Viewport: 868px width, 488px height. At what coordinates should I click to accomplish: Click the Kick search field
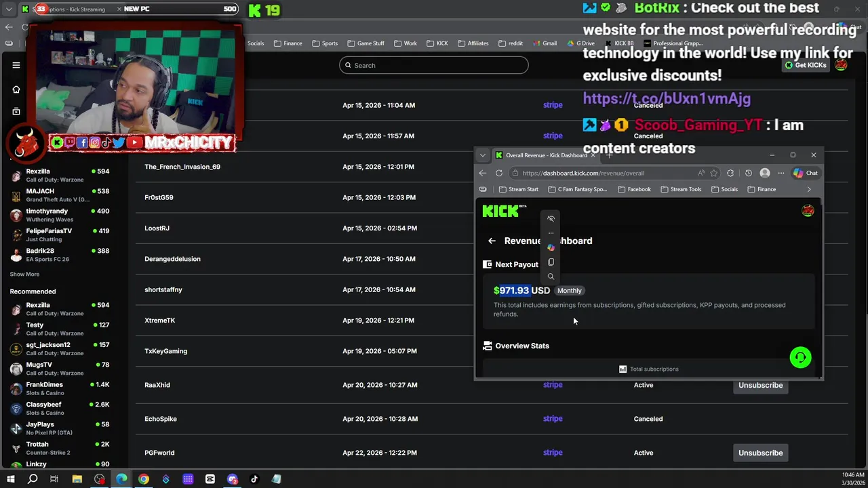(x=434, y=65)
